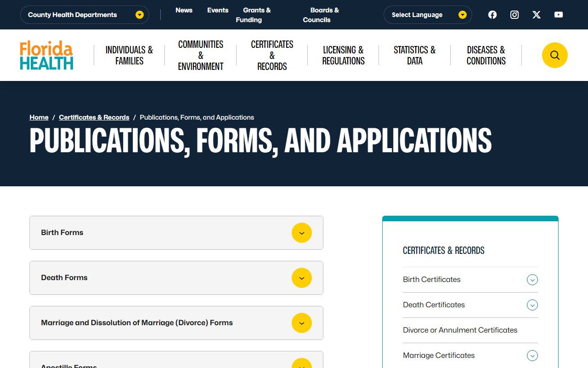
Task: Open Individuals & Families menu
Action: pyautogui.click(x=129, y=55)
